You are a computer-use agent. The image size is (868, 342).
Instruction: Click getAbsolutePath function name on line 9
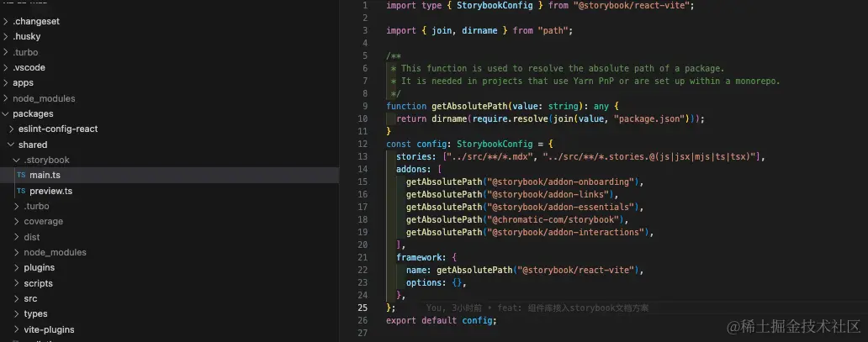[x=468, y=106]
